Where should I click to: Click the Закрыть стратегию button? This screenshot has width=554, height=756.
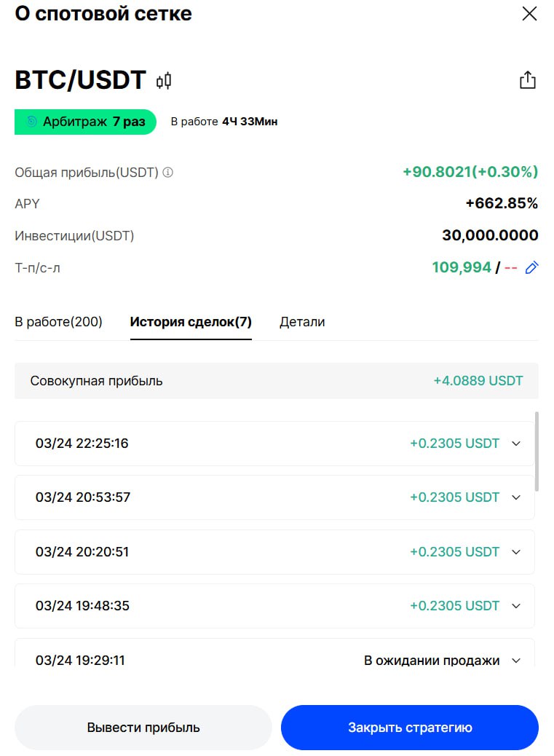pos(409,727)
